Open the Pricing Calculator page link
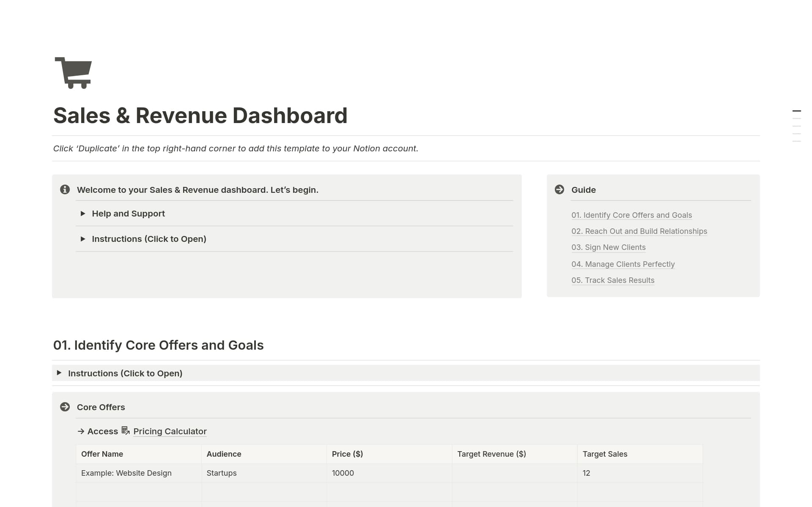 tap(170, 431)
